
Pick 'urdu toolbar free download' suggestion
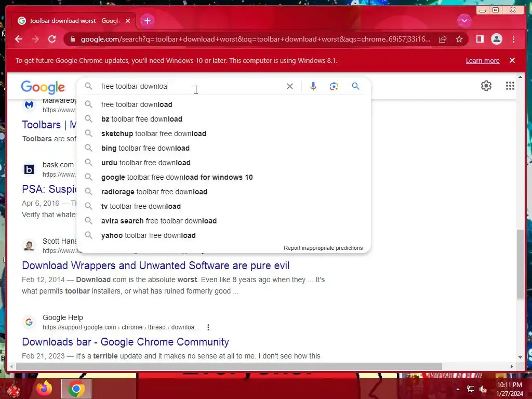click(224, 163)
